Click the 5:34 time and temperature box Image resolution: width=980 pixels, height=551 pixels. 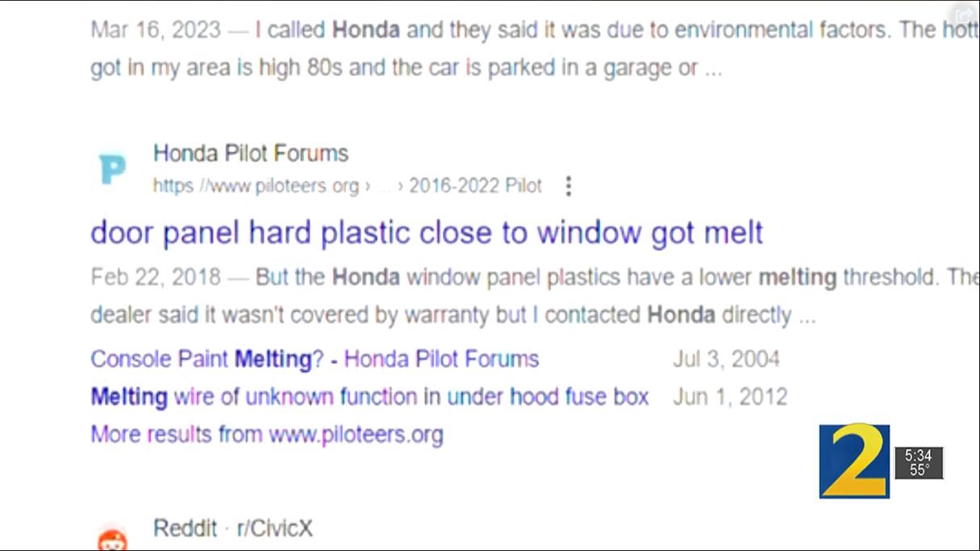919,463
